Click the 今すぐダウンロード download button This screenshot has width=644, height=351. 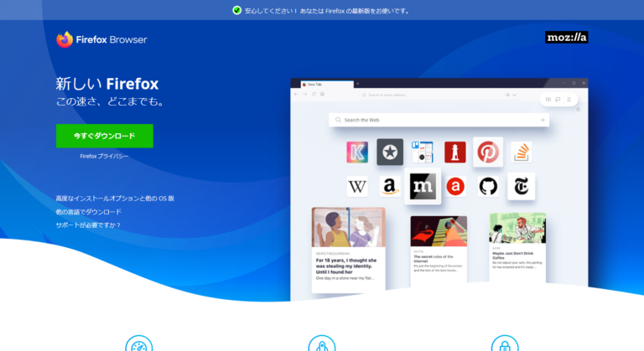105,136
